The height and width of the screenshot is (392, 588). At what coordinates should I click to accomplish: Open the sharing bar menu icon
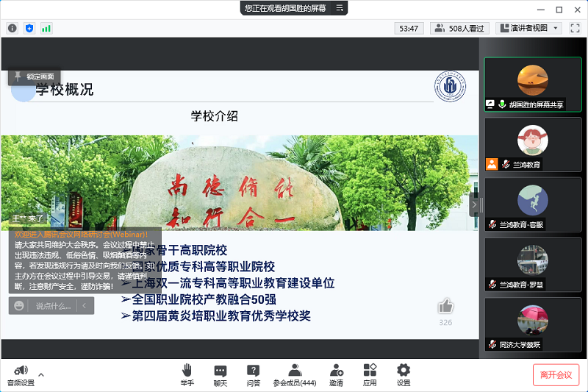point(339,8)
